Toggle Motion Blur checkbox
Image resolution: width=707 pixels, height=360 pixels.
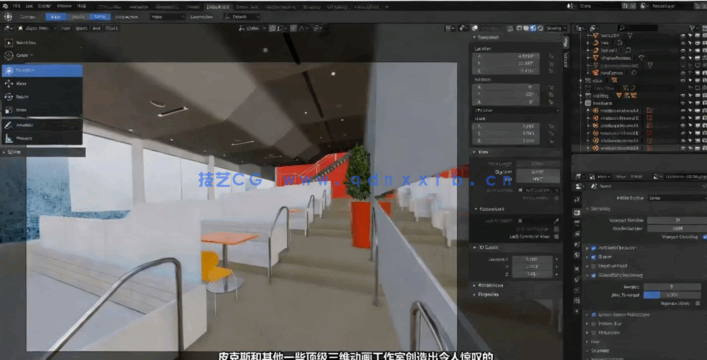594,323
